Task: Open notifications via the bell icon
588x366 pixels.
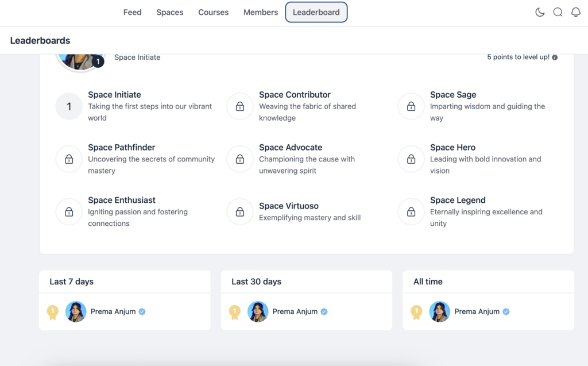Action: (576, 12)
